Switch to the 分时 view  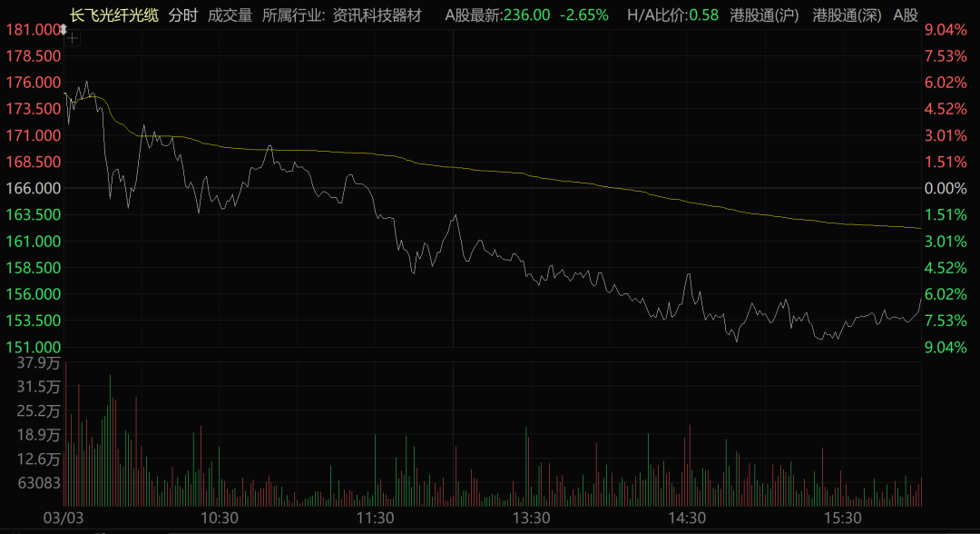click(x=183, y=15)
